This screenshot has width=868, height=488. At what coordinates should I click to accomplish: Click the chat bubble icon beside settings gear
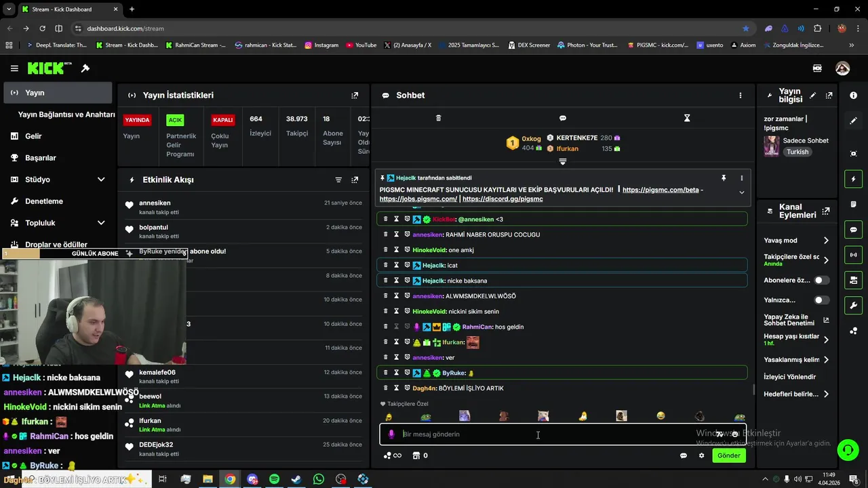[x=684, y=455]
